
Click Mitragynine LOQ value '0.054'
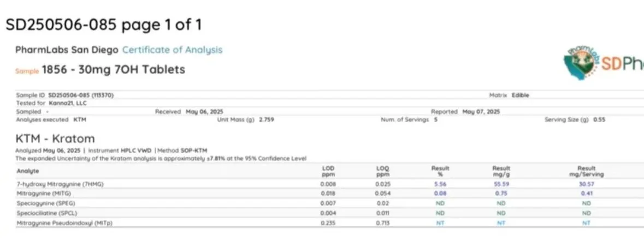click(x=383, y=193)
